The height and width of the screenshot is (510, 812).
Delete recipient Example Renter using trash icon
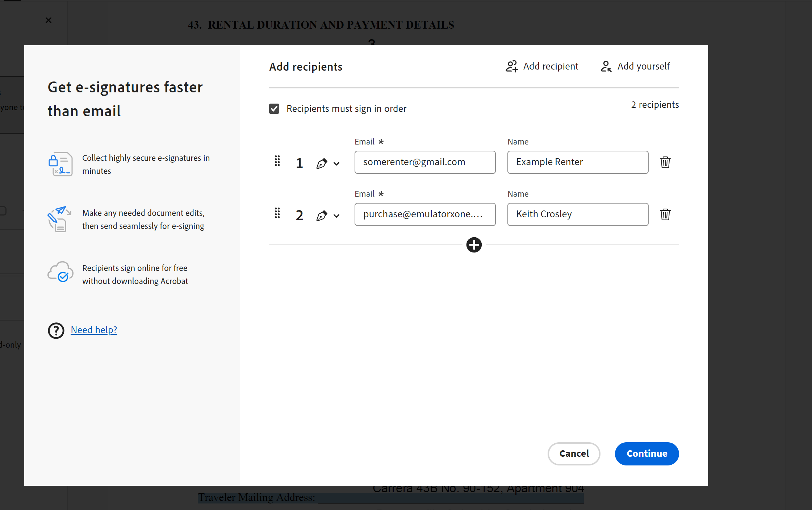click(665, 162)
